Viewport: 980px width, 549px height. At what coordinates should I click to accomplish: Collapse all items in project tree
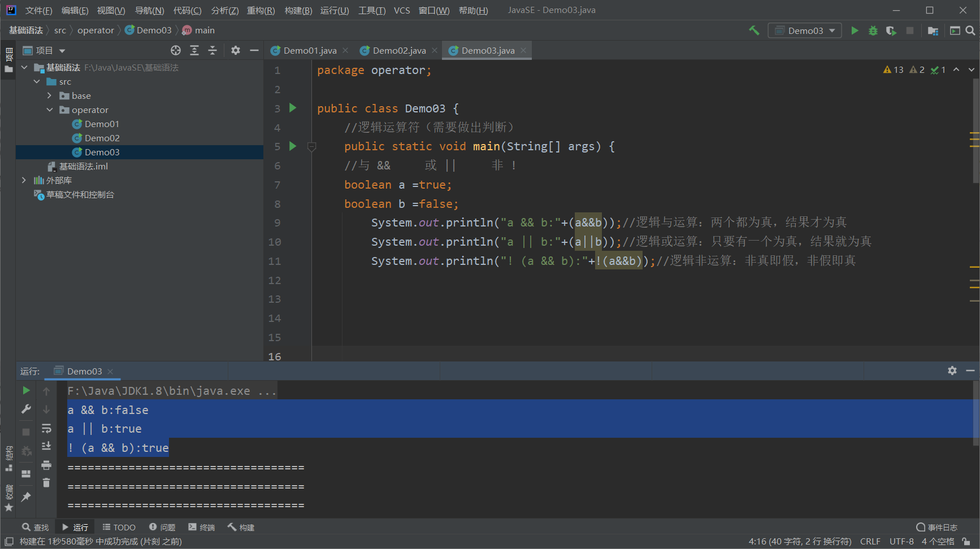click(x=213, y=50)
